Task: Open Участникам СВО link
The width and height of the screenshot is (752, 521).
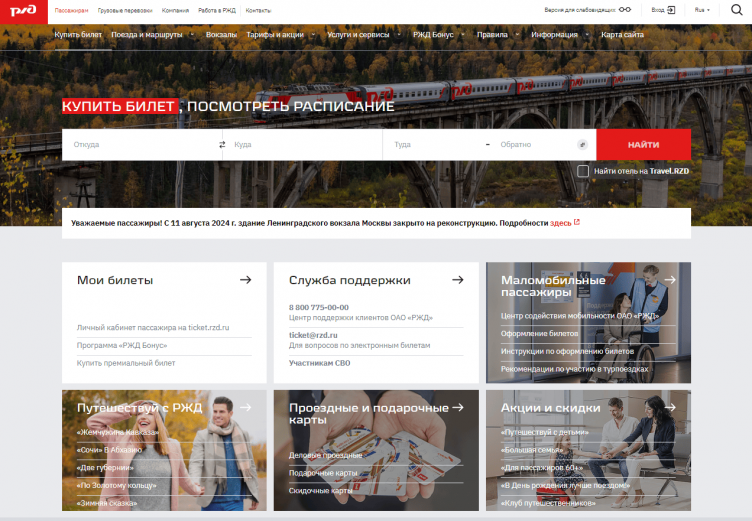Action: (319, 363)
